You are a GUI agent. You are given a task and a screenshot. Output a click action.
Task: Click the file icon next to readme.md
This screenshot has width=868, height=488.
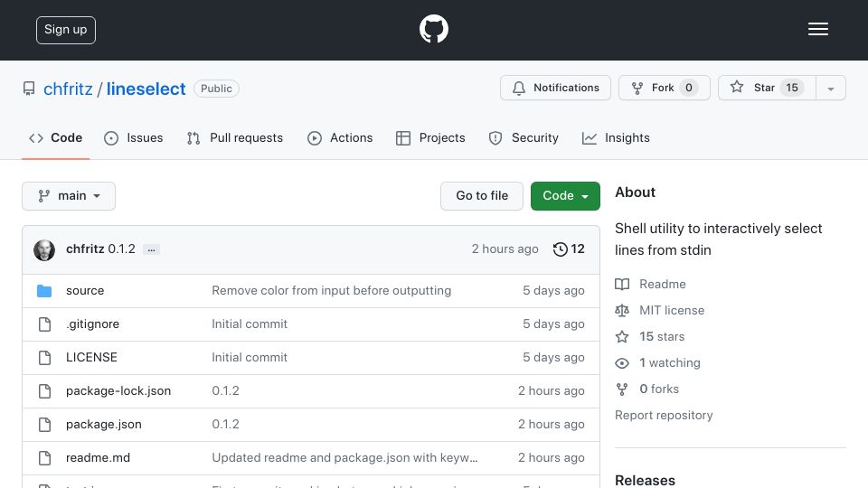tap(45, 457)
